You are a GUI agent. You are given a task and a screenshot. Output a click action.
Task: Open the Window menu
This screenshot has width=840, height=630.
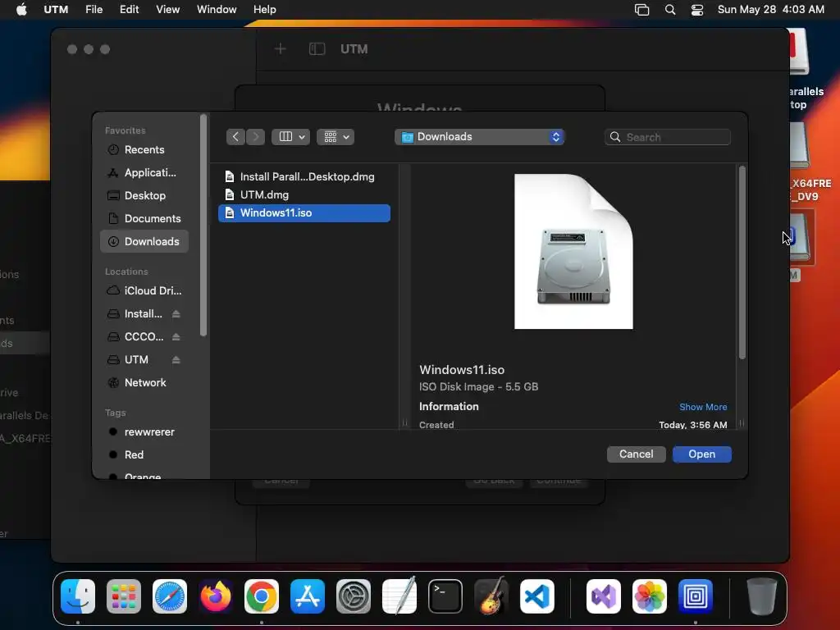[x=217, y=10]
